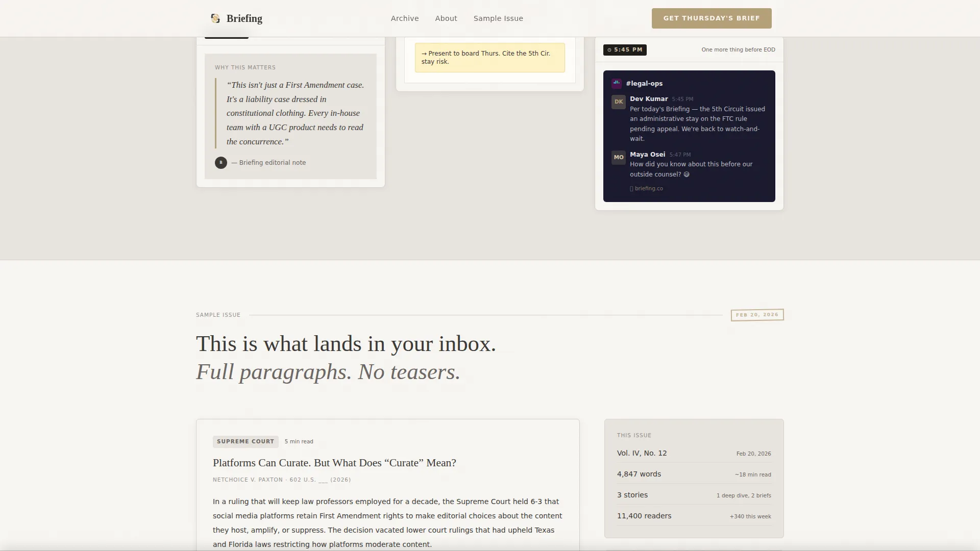Viewport: 980px width, 551px height.
Task: Open the briefing.co link in Slack message
Action: click(x=647, y=188)
